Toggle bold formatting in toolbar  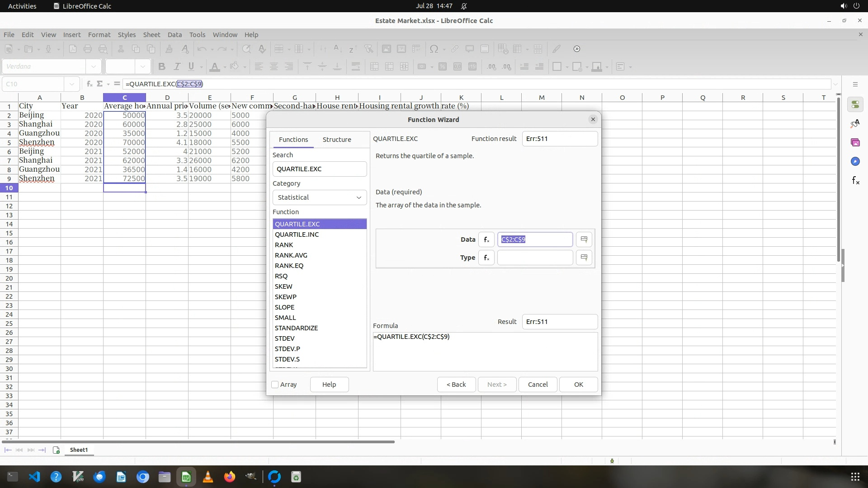click(161, 67)
